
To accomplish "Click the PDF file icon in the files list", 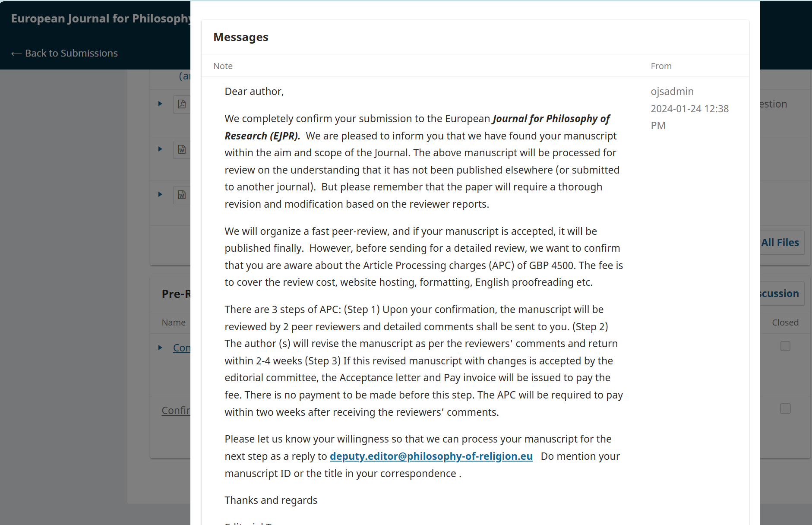I will click(182, 104).
